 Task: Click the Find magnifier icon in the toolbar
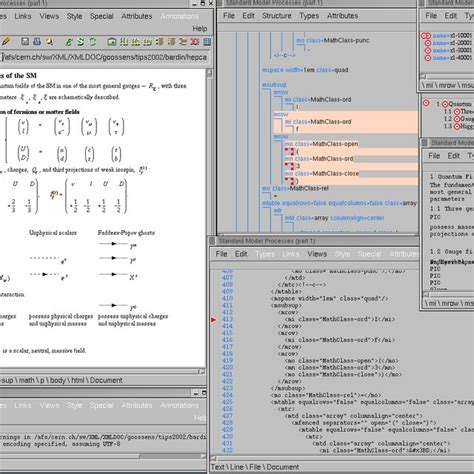49,41
